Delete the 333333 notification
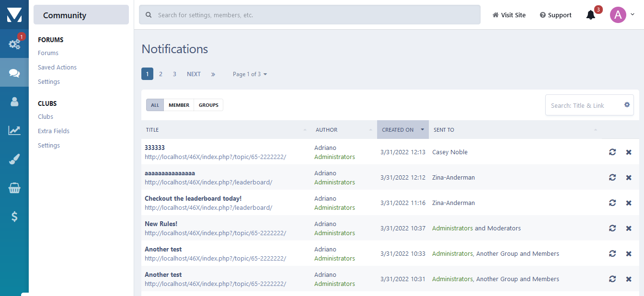This screenshot has height=296, width=644. click(629, 152)
